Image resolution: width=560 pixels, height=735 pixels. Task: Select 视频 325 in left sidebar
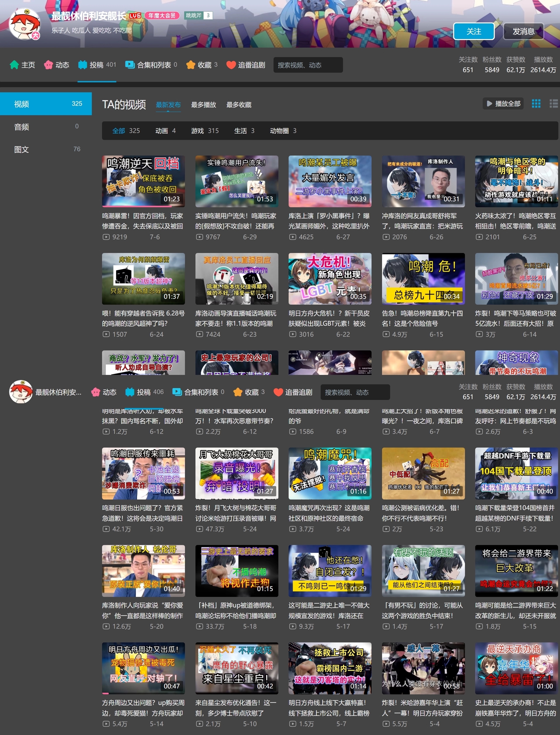[x=46, y=104]
